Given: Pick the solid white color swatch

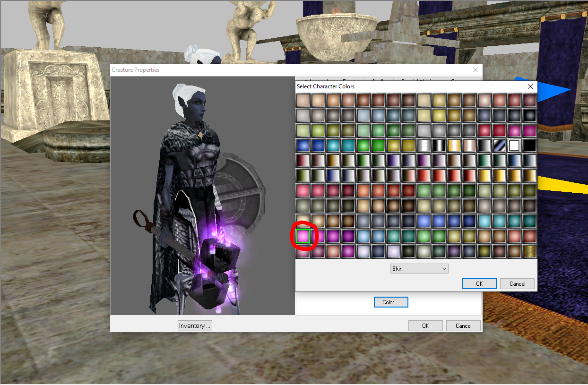Looking at the screenshot, I should click(514, 145).
